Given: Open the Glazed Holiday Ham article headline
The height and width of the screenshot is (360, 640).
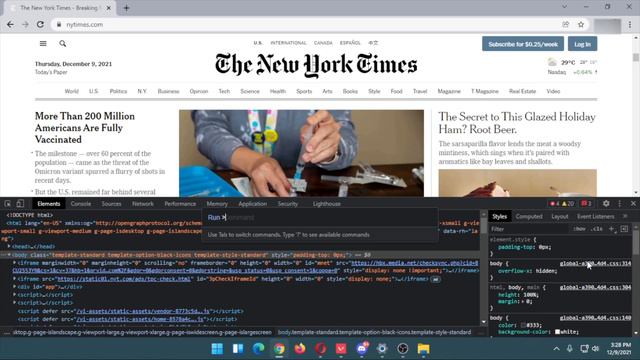Looking at the screenshot, I should [517, 123].
